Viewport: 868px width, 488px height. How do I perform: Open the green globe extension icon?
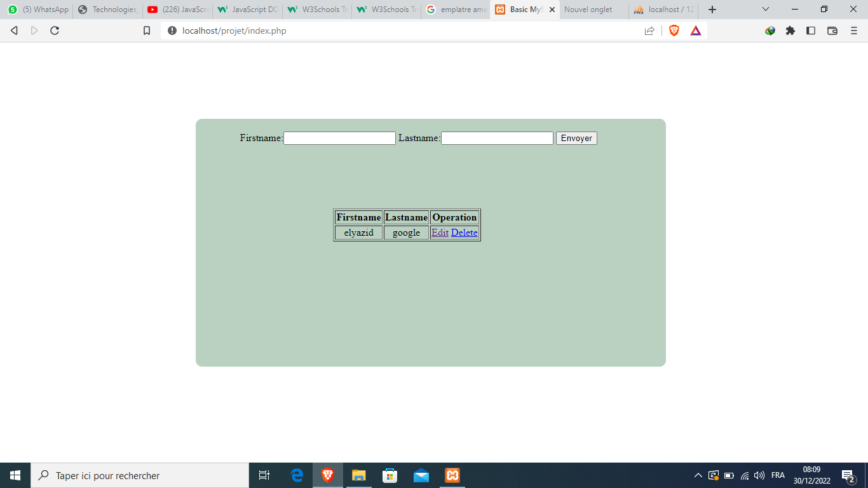(x=770, y=30)
